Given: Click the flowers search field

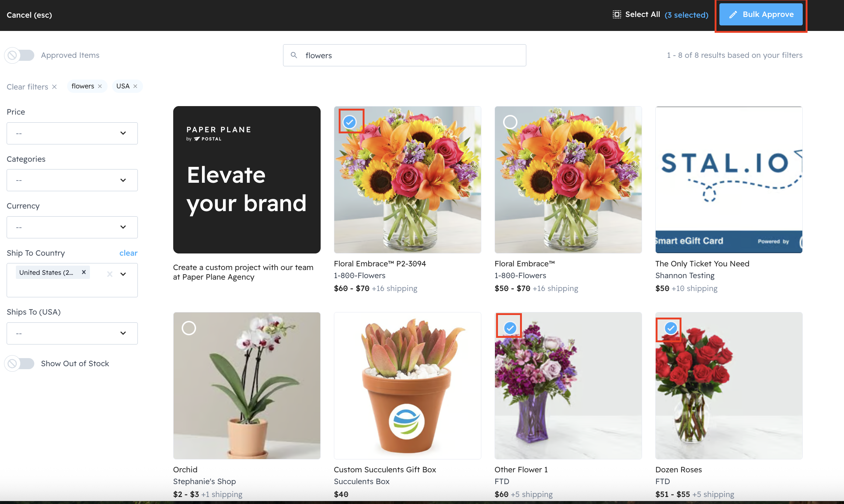Looking at the screenshot, I should point(405,55).
